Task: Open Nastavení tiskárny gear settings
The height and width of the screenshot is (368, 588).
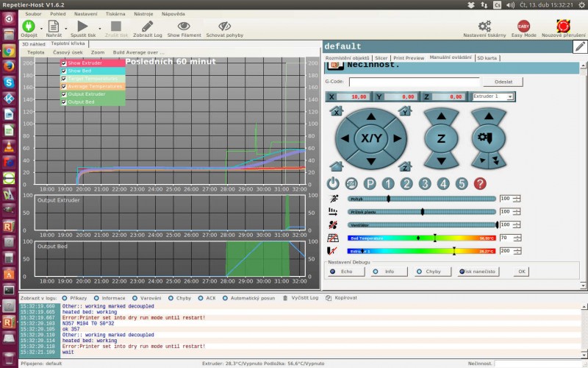Action: click(x=484, y=26)
